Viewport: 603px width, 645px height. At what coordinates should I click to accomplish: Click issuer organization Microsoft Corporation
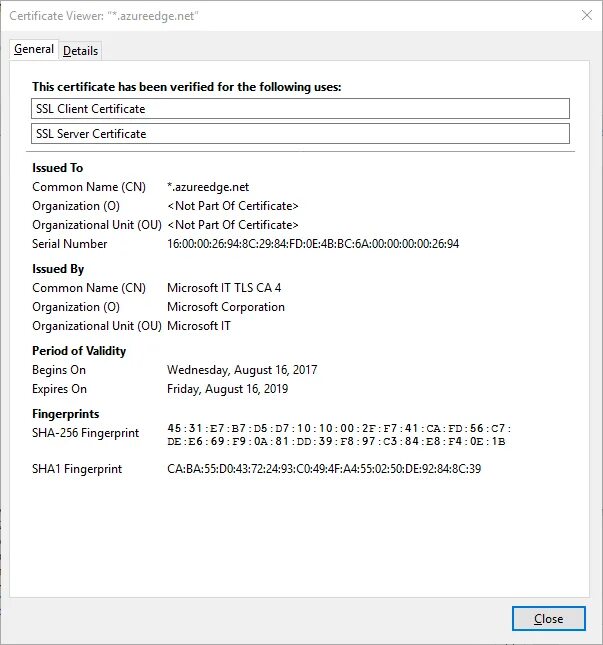226,307
